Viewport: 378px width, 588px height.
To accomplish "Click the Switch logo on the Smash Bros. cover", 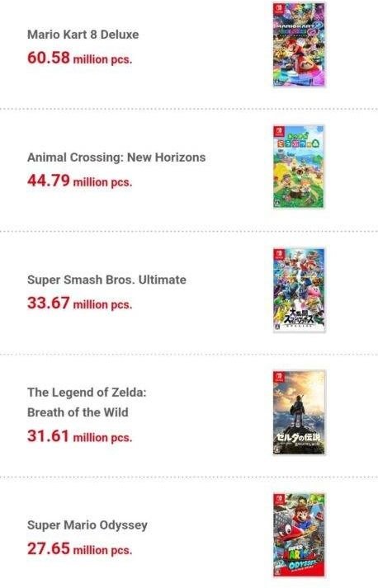I will (278, 255).
